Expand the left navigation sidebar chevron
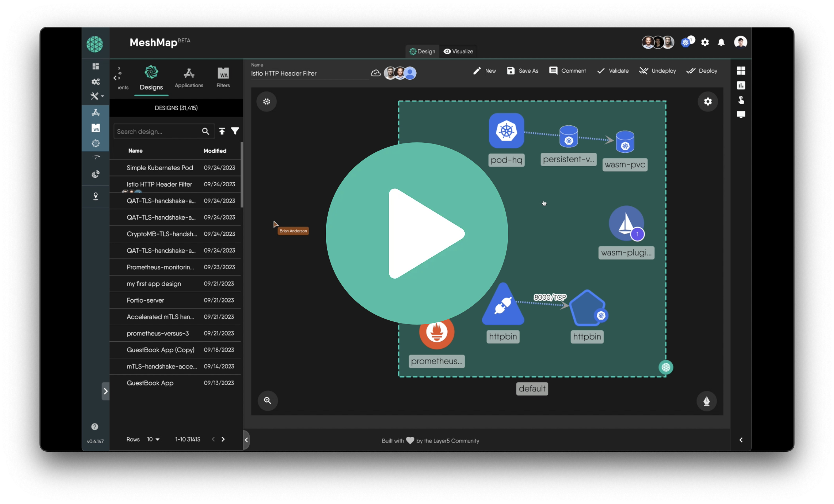This screenshot has height=504, width=834. tap(105, 391)
